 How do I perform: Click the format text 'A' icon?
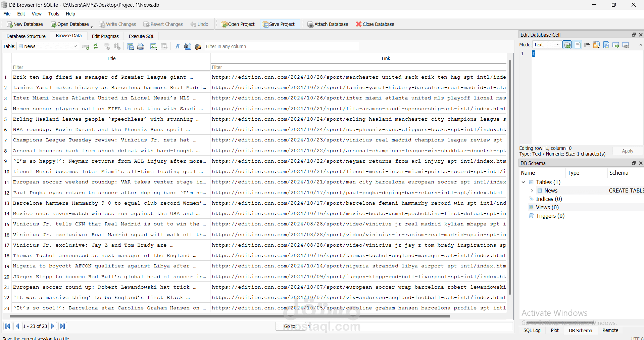177,46
